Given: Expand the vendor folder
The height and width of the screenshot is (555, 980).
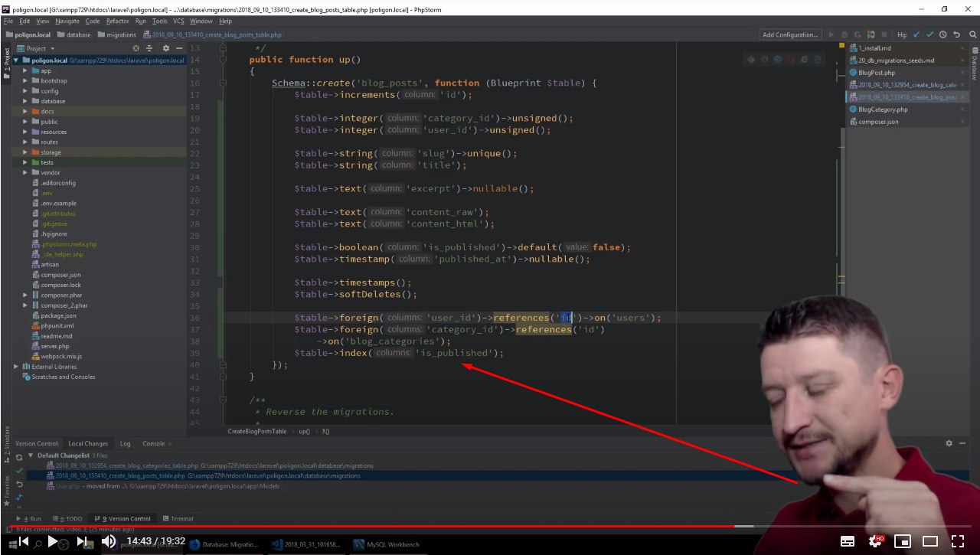Looking at the screenshot, I should (25, 172).
